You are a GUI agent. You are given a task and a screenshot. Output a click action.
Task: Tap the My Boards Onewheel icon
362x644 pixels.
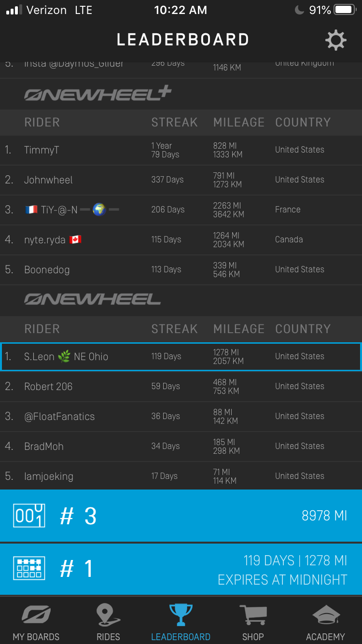36,615
